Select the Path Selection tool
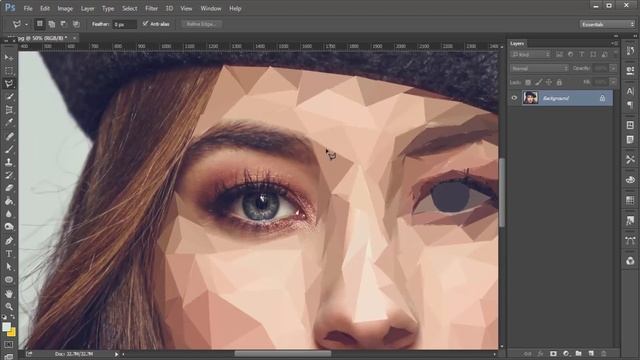Screen dimensions: 640x360 [x=9, y=267]
